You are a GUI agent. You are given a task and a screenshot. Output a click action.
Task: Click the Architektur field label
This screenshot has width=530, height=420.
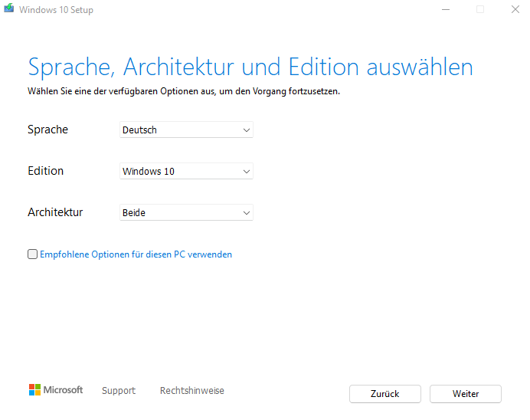55,212
